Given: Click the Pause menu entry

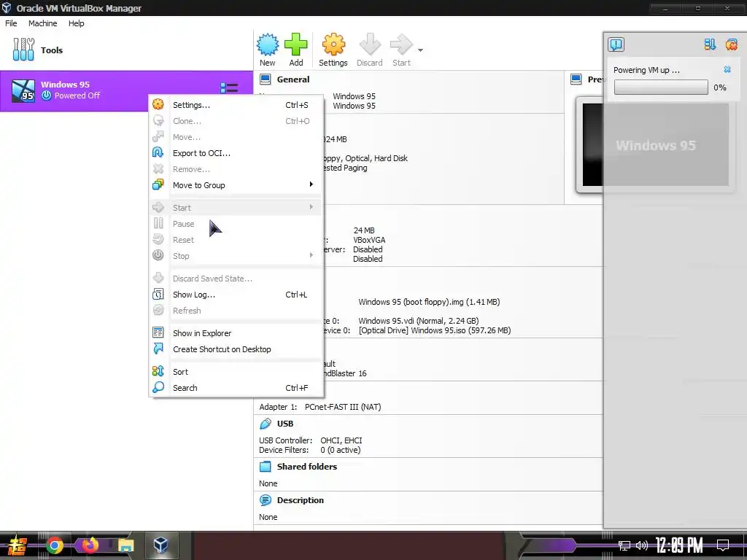Looking at the screenshot, I should [236, 224].
